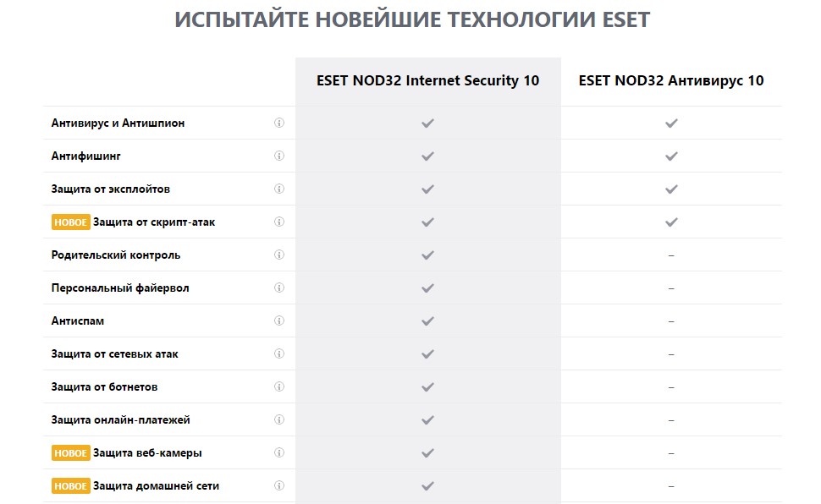Screen dimensions: 821x504
Task: Show details icon for Персональный файервол
Action: [x=279, y=288]
